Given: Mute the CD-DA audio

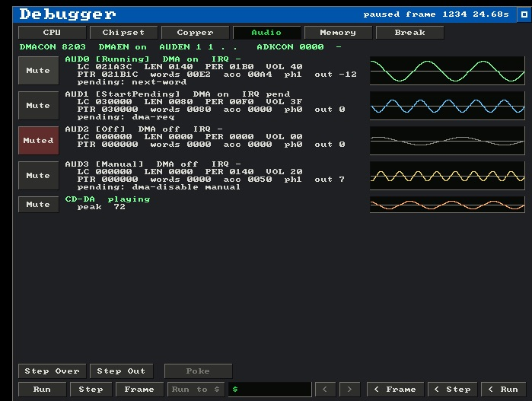Looking at the screenshot, I should pos(38,205).
